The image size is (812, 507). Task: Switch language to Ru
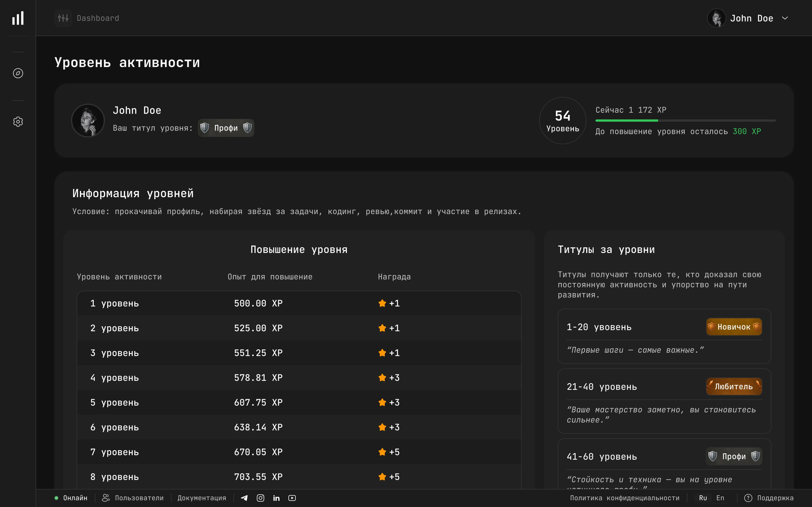[x=703, y=498]
